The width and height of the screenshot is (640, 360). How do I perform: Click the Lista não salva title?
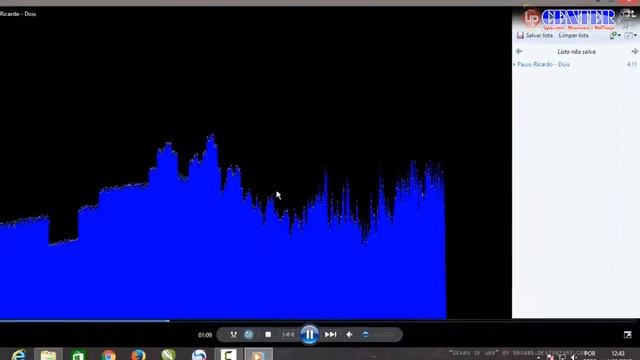(x=576, y=52)
